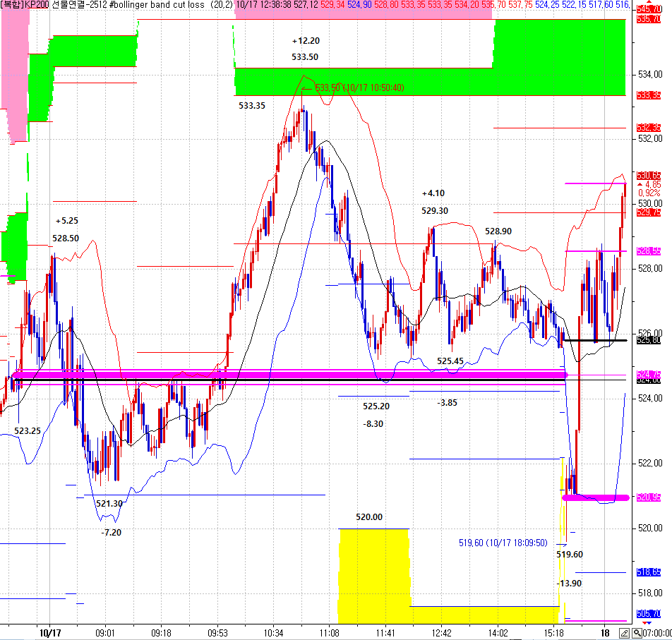Image resolution: width=672 pixels, height=640 pixels.
Task: Click the red 532.35 price tag
Action: tap(648, 128)
